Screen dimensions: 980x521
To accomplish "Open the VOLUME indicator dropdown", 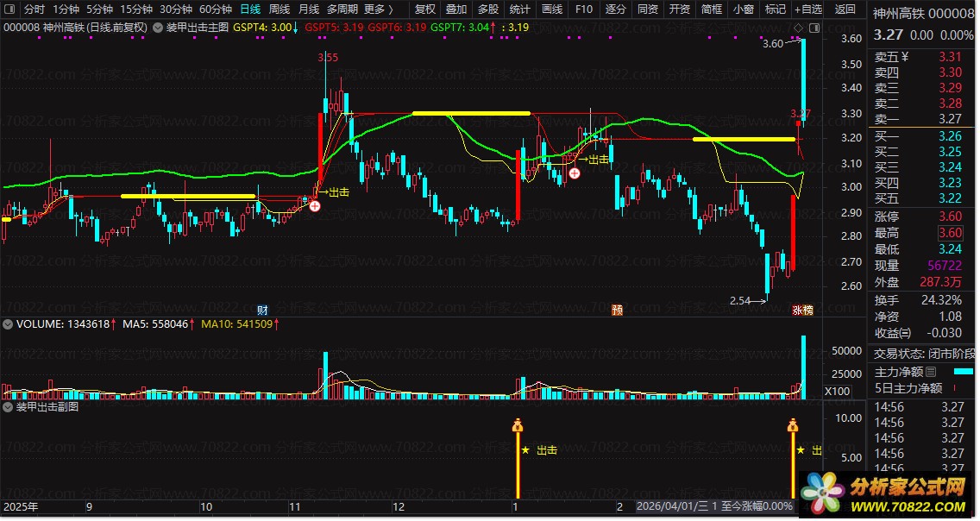I will pyautogui.click(x=8, y=324).
